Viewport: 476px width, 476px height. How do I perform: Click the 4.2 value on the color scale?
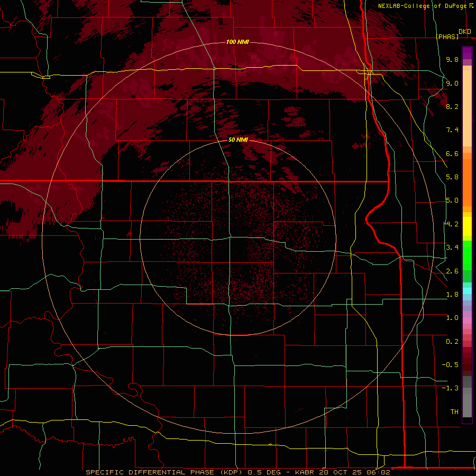(x=452, y=224)
